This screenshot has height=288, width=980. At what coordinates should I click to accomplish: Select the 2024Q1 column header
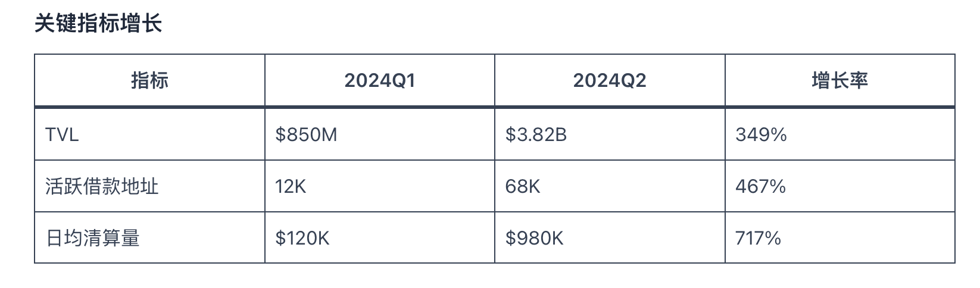pos(380,80)
